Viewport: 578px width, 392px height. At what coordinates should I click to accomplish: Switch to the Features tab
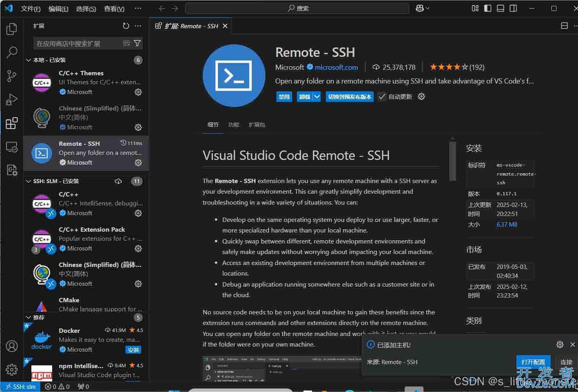click(234, 125)
